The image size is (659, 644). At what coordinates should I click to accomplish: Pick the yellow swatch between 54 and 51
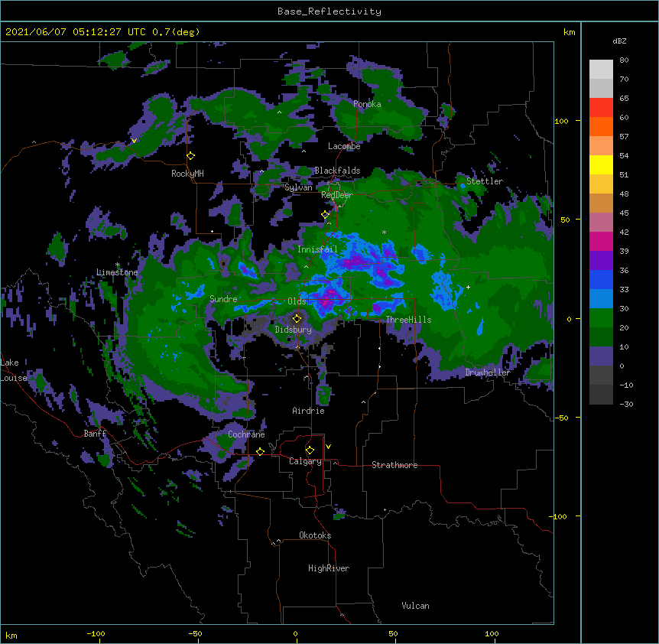(601, 164)
